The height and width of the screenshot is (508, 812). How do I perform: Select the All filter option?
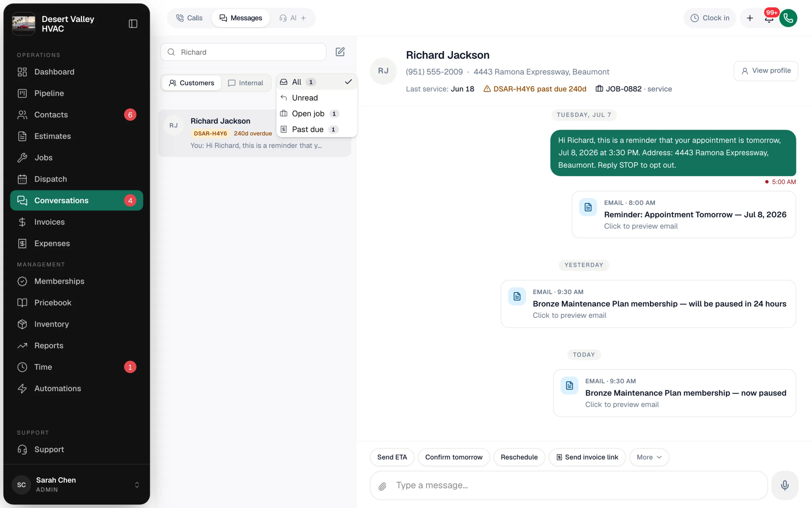coord(317,82)
